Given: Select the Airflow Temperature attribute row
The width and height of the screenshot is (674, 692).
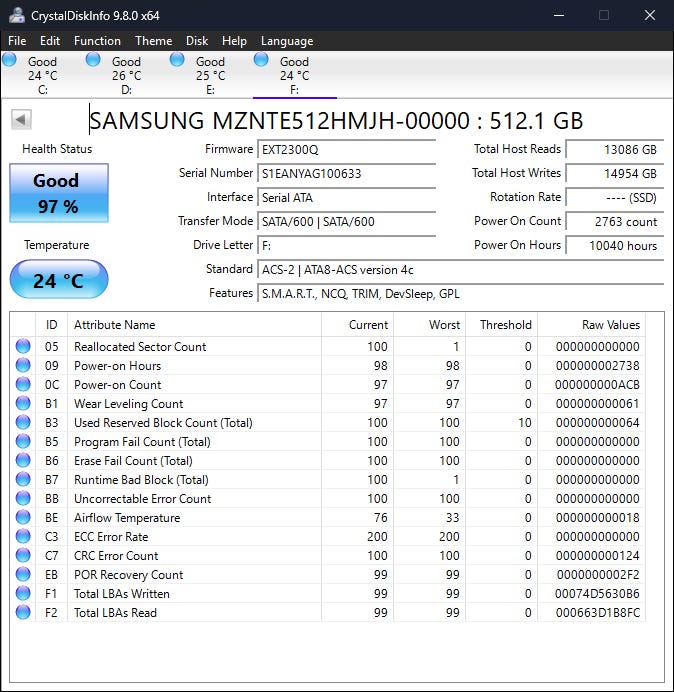Looking at the screenshot, I should [127, 518].
